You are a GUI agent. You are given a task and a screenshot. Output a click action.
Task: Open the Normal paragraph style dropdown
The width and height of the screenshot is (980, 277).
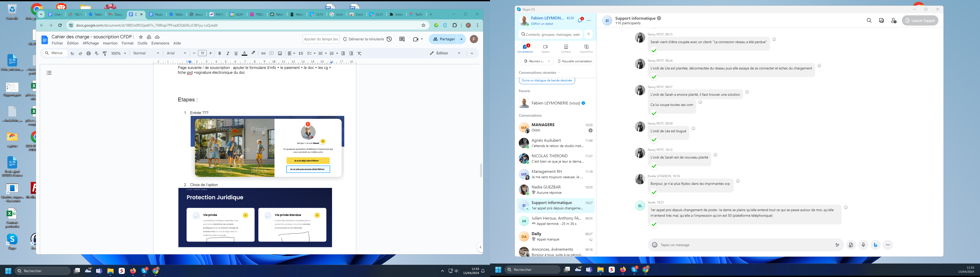coord(146,54)
